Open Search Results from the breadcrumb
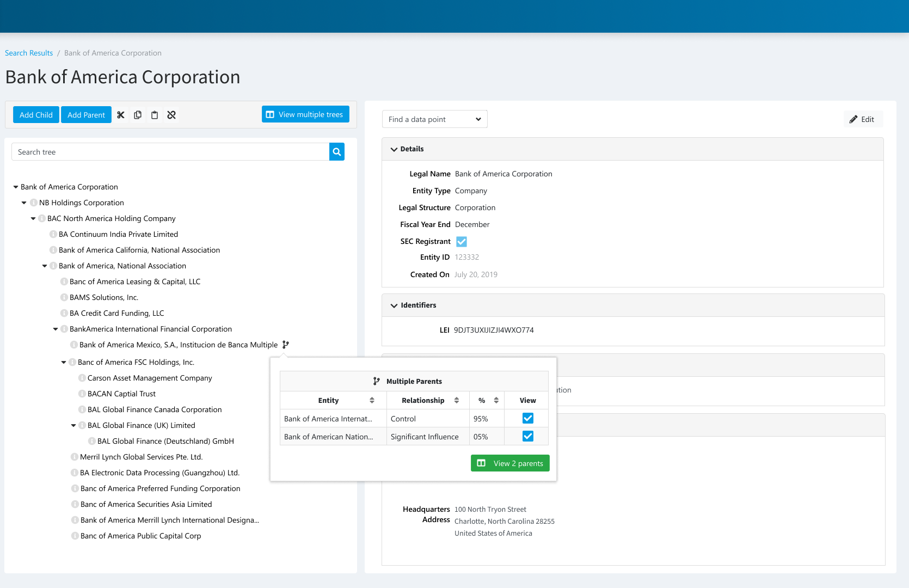 pyautogui.click(x=29, y=53)
